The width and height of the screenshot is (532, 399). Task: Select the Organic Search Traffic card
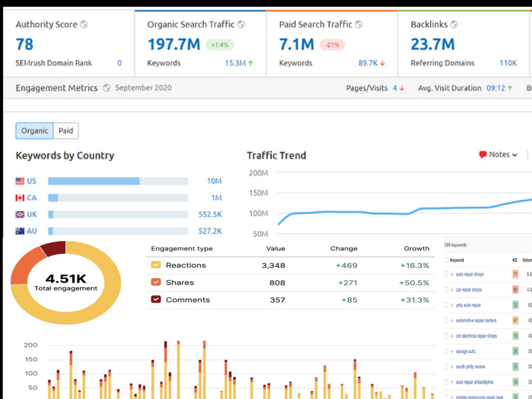point(200,44)
